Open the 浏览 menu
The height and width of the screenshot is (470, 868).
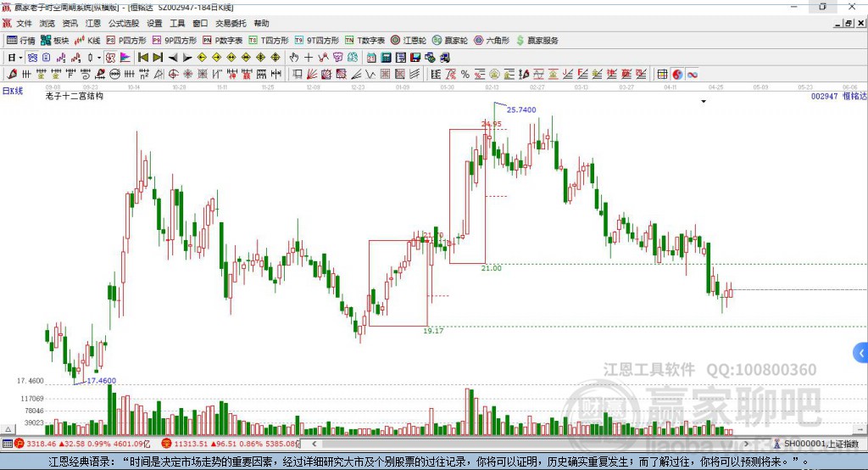[47, 23]
